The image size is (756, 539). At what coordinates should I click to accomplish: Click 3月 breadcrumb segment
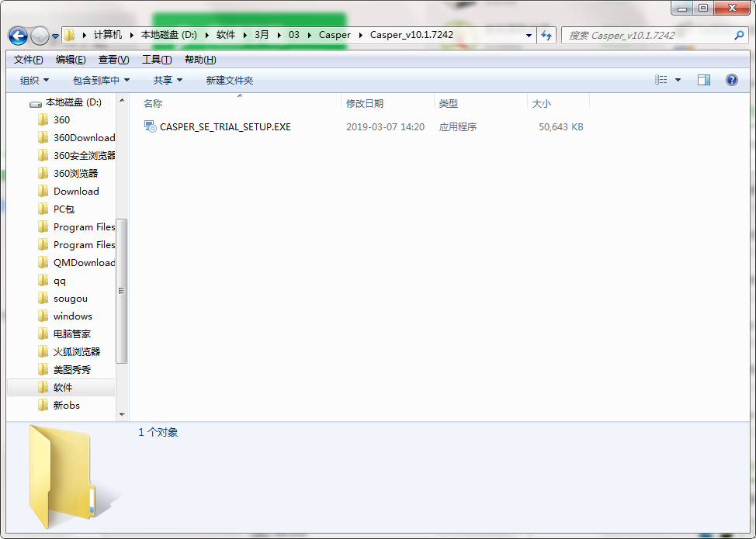click(262, 35)
